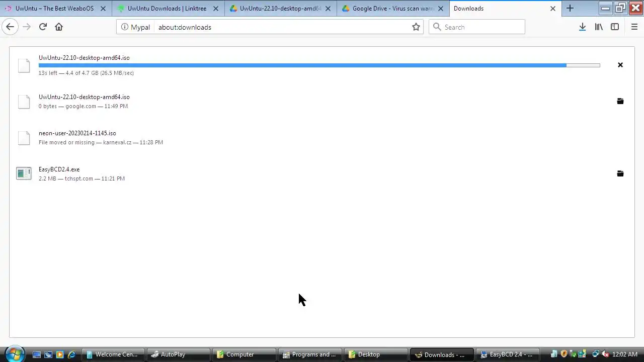Screen dimensions: 644x362
Task: Click the '13s left — 4.4 of 4.7 GB' status
Action: tap(86, 73)
